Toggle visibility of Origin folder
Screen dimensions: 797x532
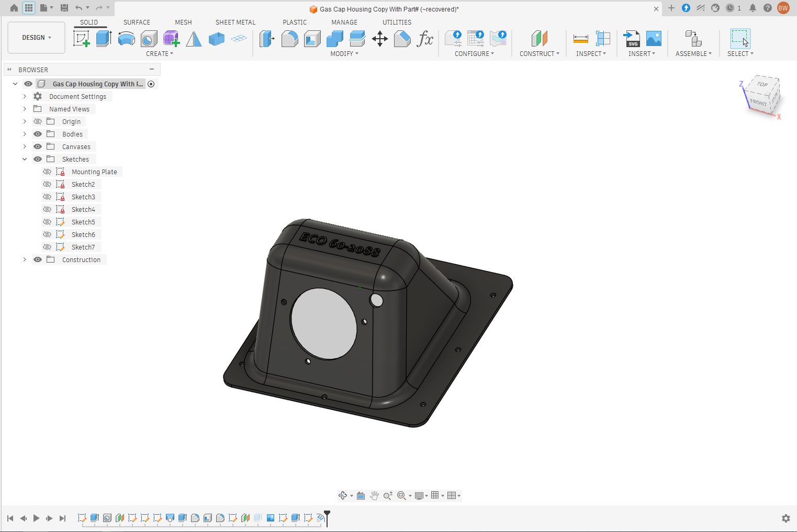38,121
